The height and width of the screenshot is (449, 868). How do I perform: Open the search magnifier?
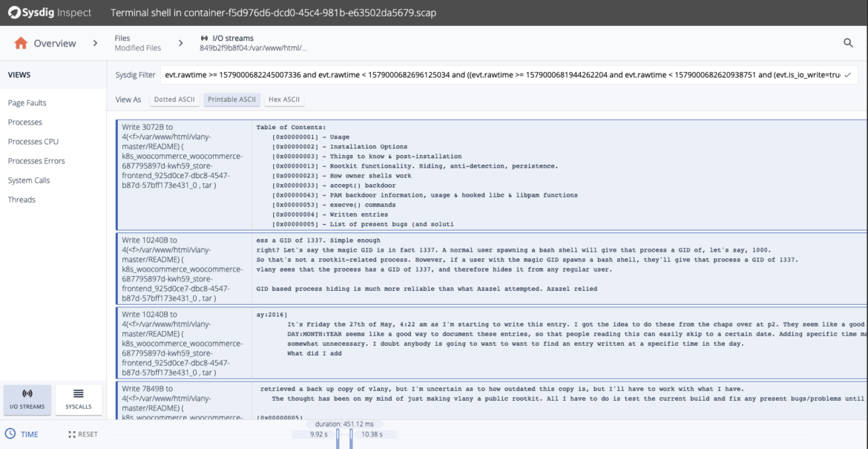pyautogui.click(x=848, y=43)
